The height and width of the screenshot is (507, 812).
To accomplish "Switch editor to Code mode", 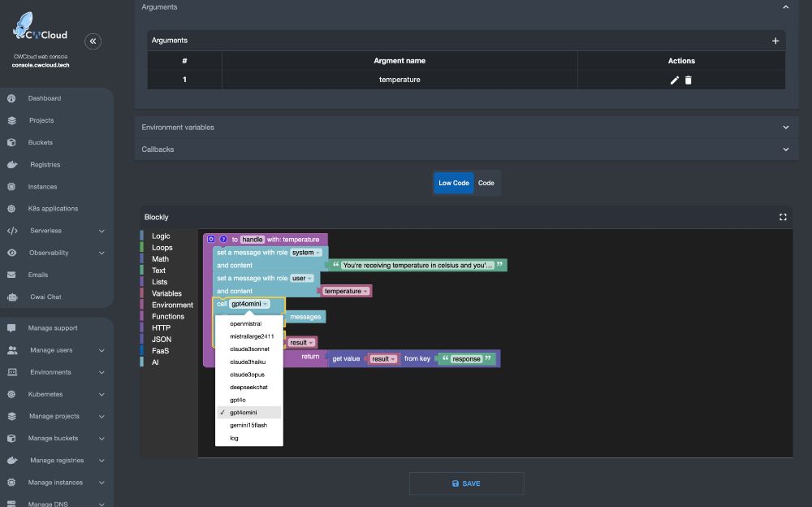I will pyautogui.click(x=486, y=183).
